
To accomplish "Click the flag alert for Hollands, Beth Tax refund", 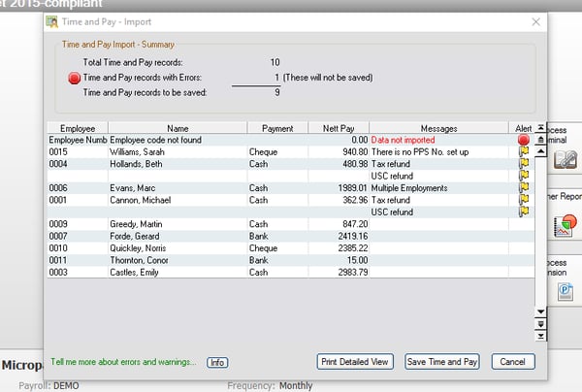I will point(524,163).
